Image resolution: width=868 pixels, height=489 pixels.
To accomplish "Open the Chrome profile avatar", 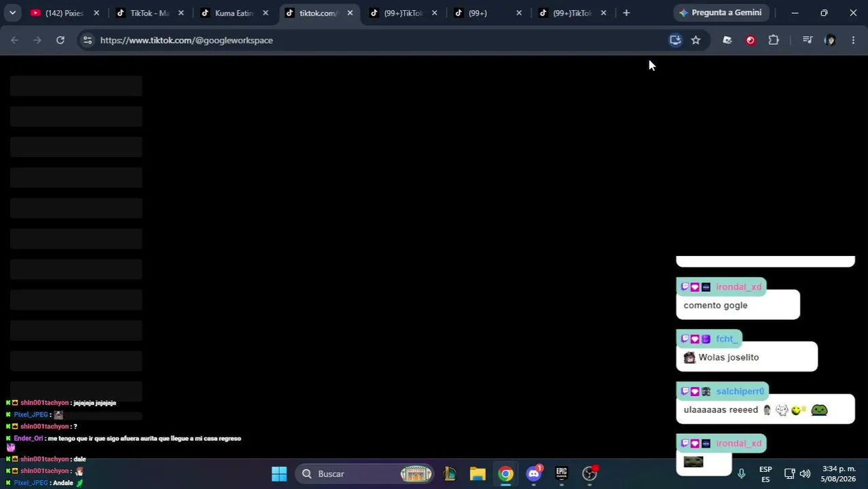I will [x=830, y=40].
